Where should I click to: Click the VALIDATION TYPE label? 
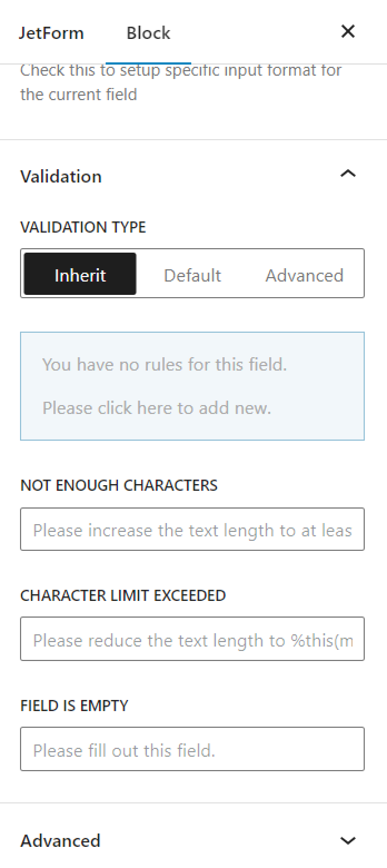[83, 227]
